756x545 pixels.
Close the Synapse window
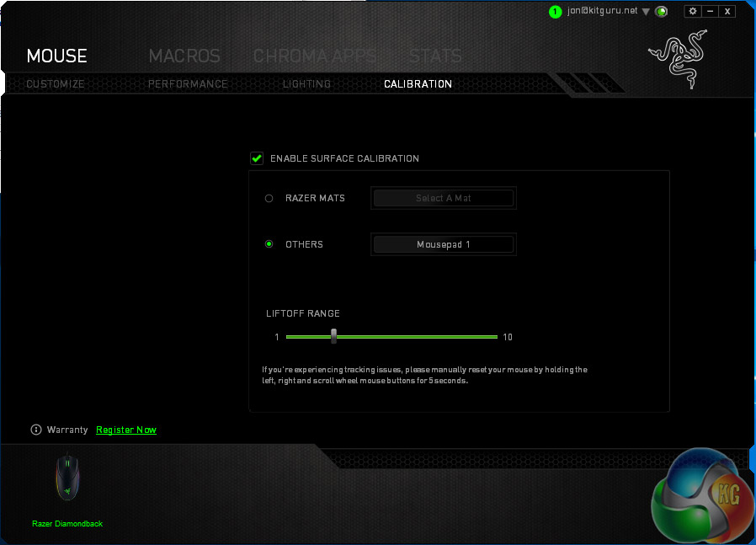(727, 11)
